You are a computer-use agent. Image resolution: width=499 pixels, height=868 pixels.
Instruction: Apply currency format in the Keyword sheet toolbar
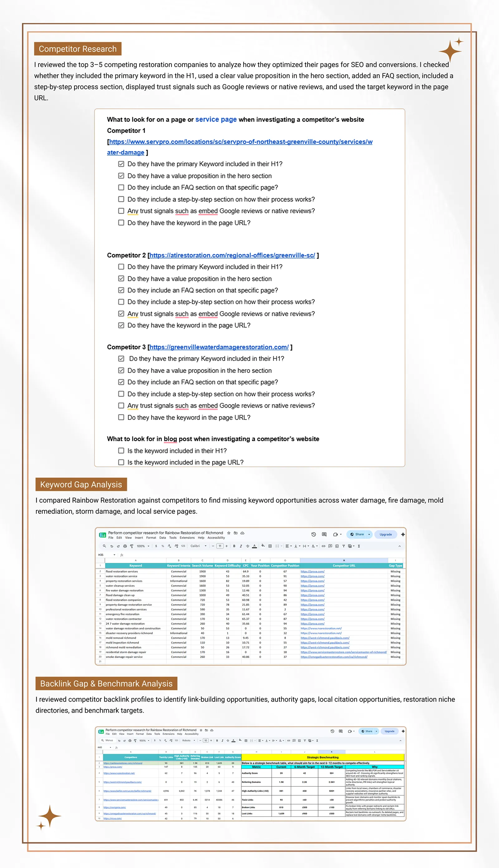coord(156,546)
